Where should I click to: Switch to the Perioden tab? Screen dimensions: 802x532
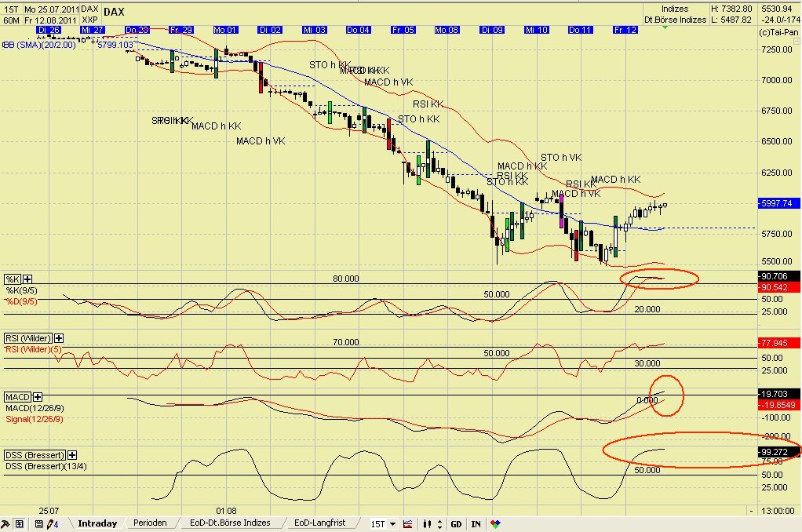(x=149, y=523)
